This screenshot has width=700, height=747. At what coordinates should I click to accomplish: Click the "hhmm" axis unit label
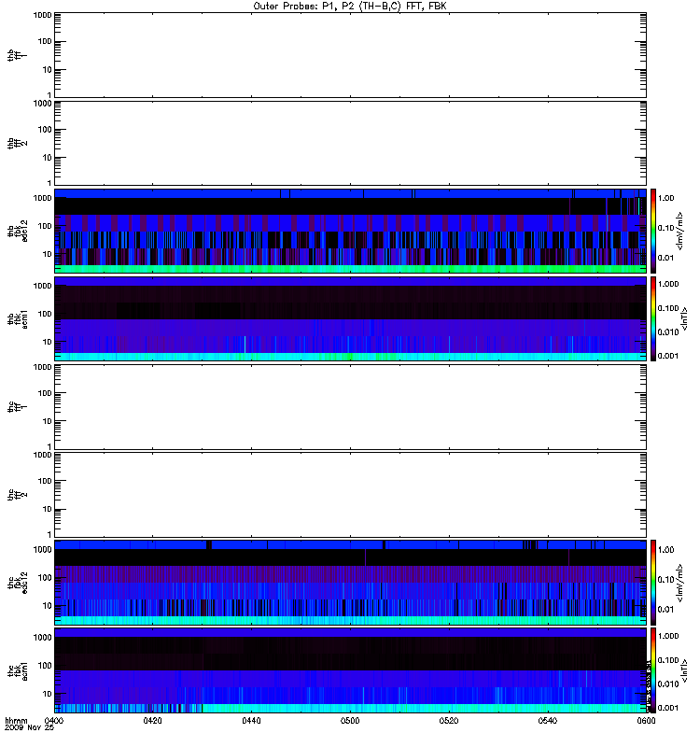16,720
